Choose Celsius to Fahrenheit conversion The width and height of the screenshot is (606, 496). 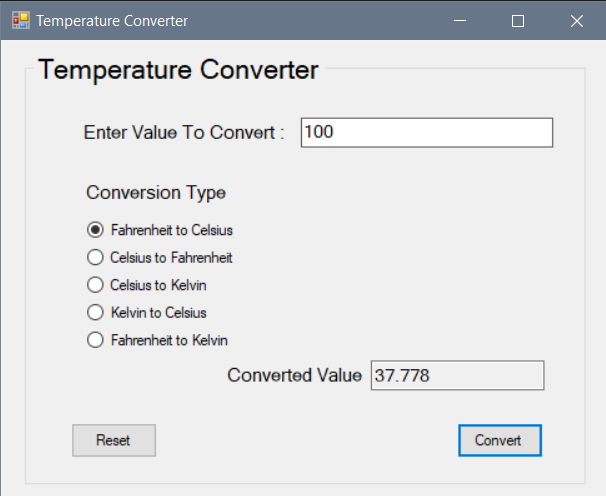tap(160, 257)
